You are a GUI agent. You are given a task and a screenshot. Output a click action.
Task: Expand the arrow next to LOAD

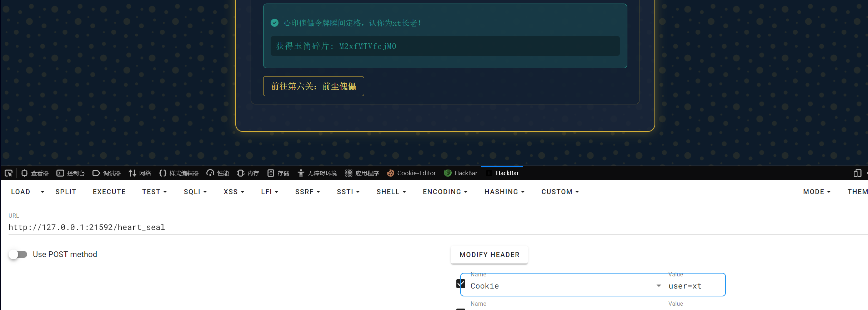coord(42,192)
